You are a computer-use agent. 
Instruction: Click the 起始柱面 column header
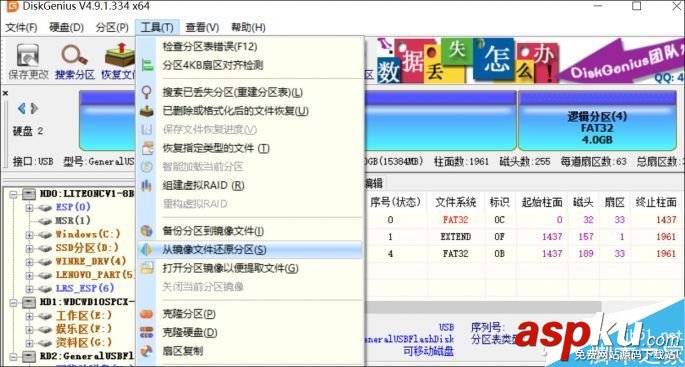(542, 202)
